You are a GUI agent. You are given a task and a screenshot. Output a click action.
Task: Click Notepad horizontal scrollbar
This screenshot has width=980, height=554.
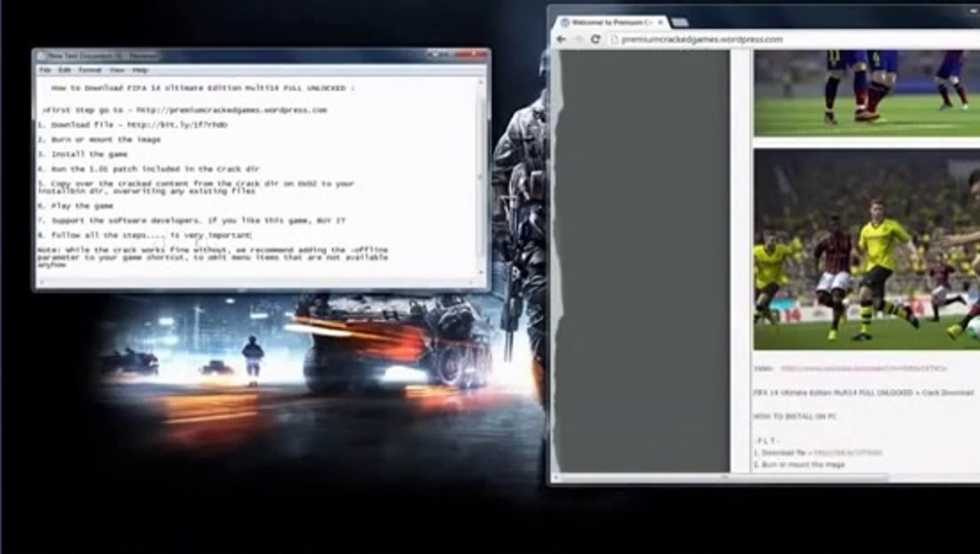pyautogui.click(x=257, y=282)
